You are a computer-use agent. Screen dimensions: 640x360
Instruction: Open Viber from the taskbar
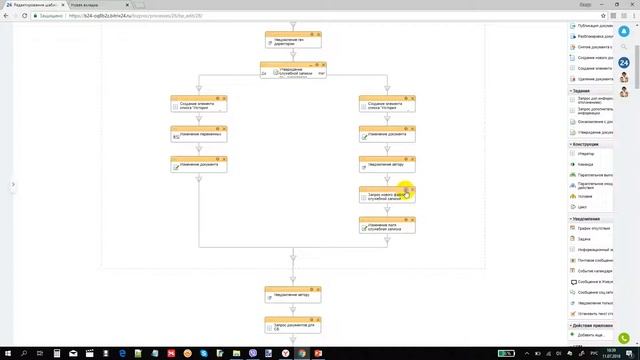[x=253, y=353]
